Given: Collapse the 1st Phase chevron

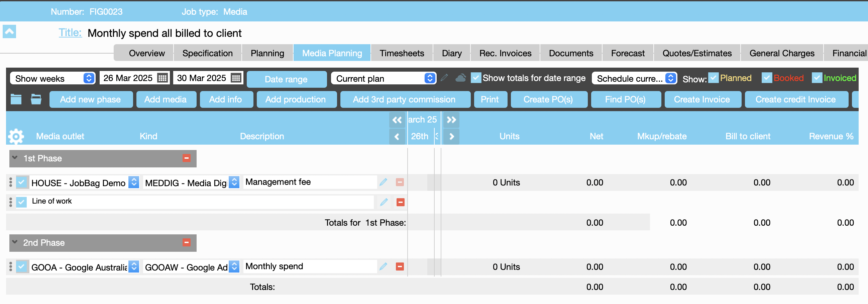Looking at the screenshot, I should [x=15, y=158].
